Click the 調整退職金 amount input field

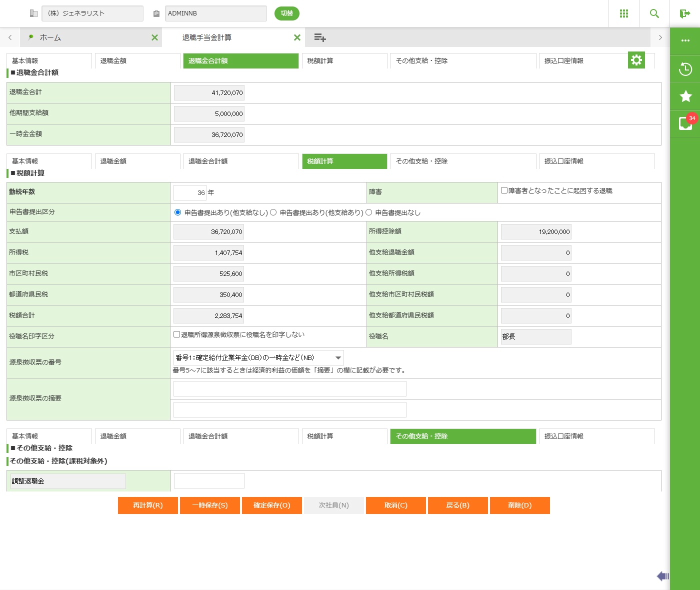tap(209, 480)
